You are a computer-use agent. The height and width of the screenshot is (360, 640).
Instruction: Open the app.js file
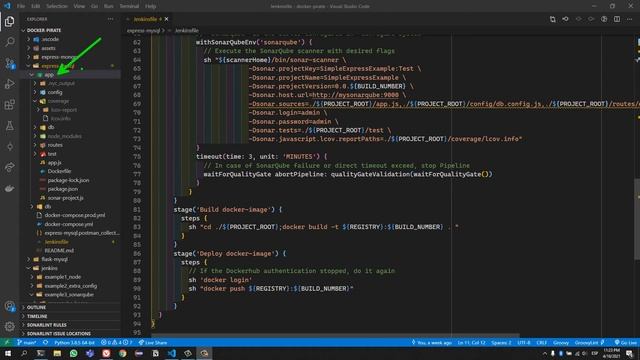(x=54, y=162)
